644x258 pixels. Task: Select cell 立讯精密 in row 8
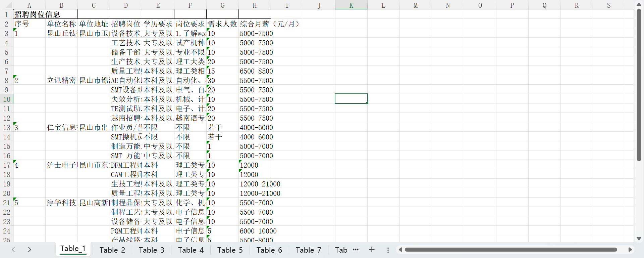tap(61, 80)
